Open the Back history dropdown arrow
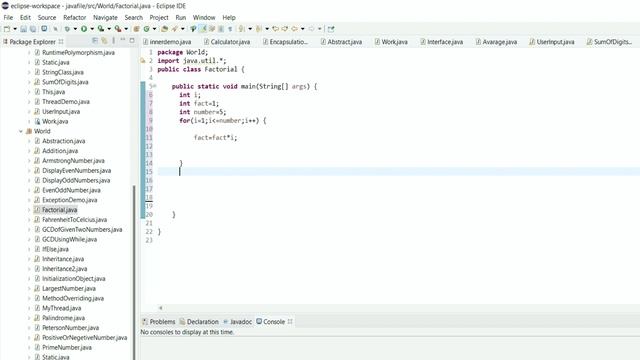 click(302, 29)
